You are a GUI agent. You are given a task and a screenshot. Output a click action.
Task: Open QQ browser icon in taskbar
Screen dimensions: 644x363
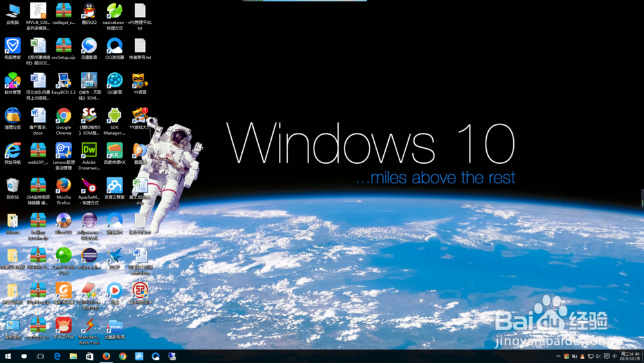click(x=155, y=357)
